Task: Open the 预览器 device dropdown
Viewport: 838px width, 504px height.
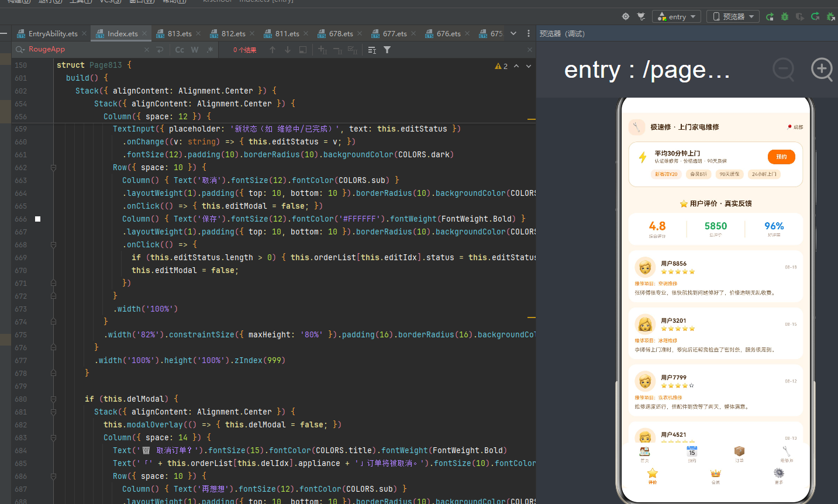Action: [x=733, y=16]
